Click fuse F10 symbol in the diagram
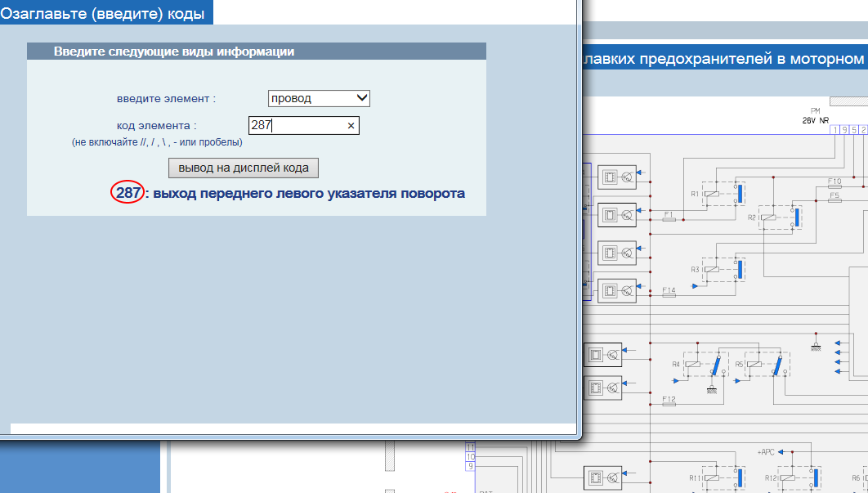The image size is (868, 493). [834, 186]
